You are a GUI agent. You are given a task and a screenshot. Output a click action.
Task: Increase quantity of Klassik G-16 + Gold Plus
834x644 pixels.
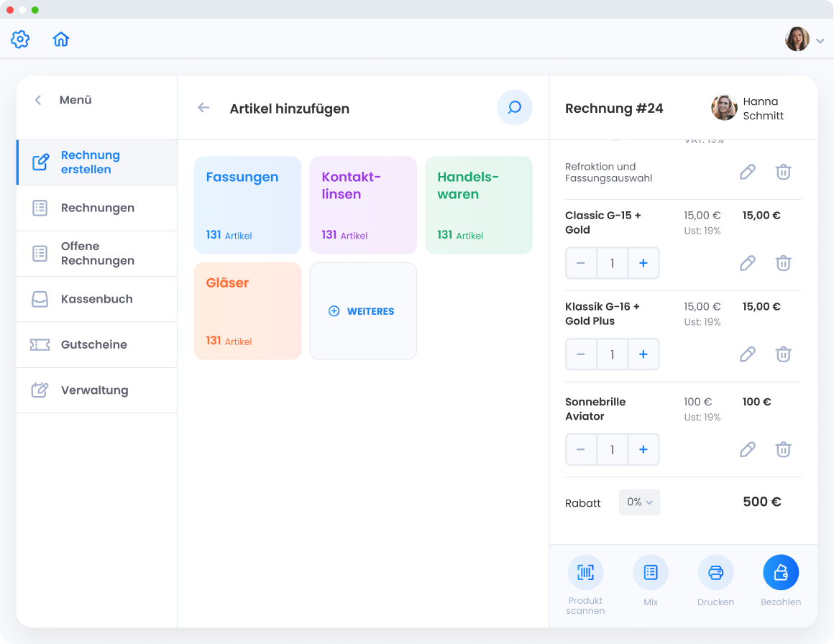[643, 354]
